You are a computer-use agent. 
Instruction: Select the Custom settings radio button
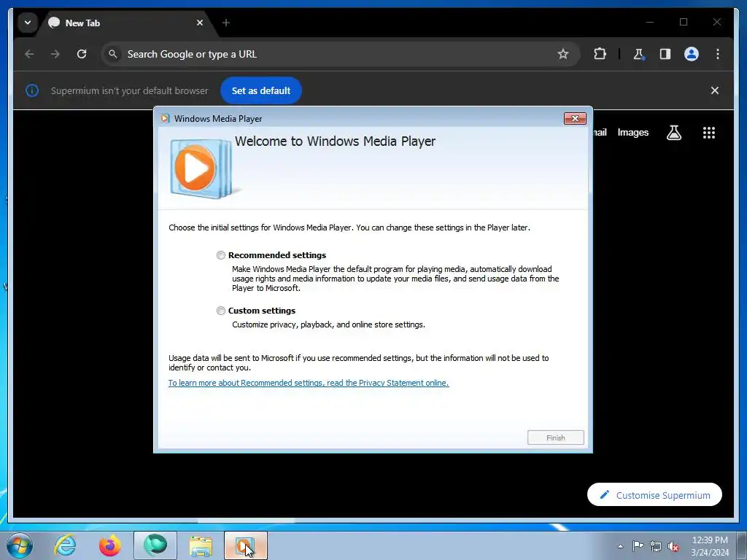[220, 311]
